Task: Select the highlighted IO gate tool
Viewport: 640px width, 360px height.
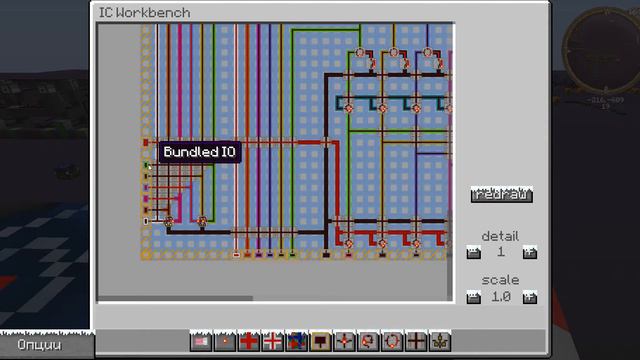Action: [320, 341]
